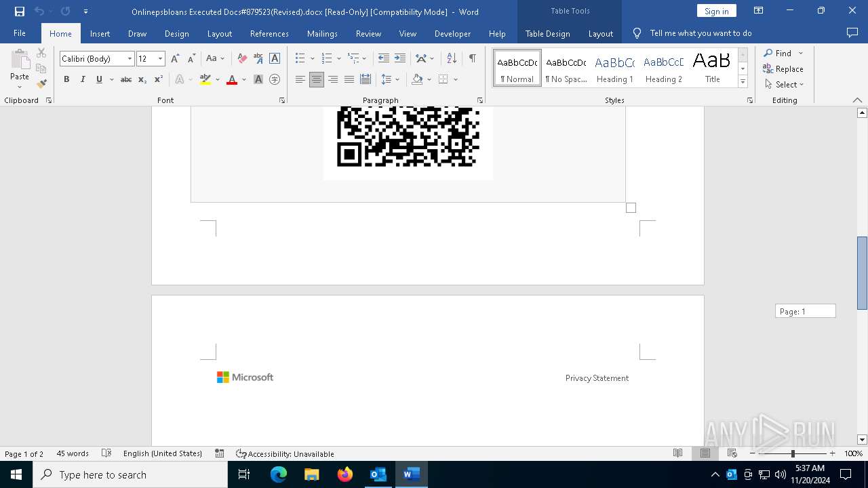Apply character shading to text
The width and height of the screenshot is (868, 488).
pos(258,79)
